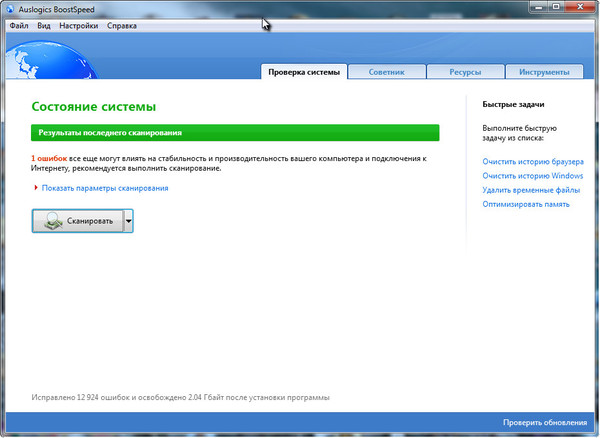Click the green Результаты последнего сканирования bar
This screenshot has height=438, width=600.
pos(235,133)
